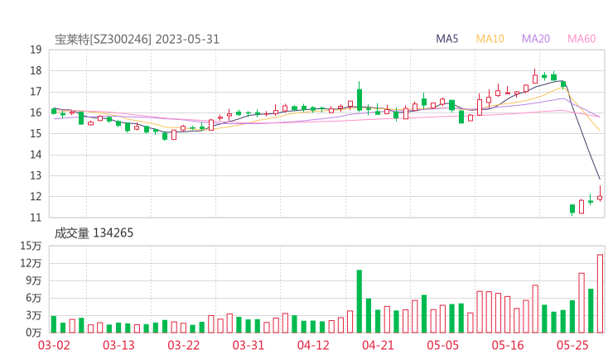The image size is (613, 364).
Task: Click the 17 price axis label
Action: [x=36, y=92]
